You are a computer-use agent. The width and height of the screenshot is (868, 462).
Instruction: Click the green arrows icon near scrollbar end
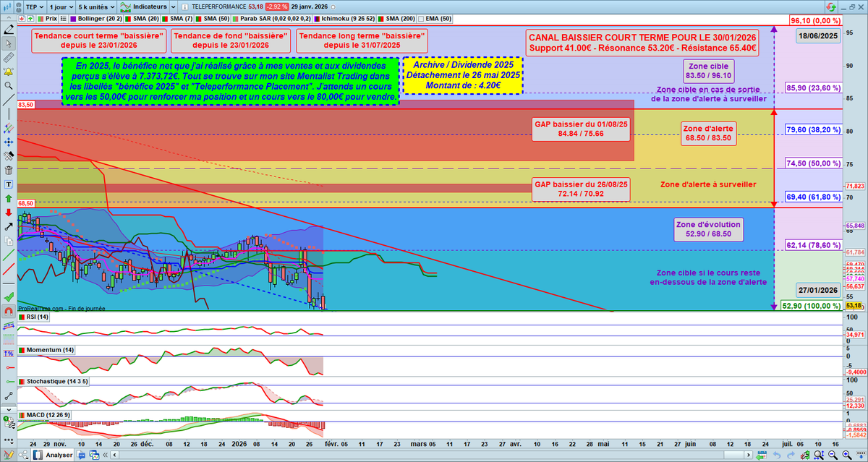coord(761,455)
